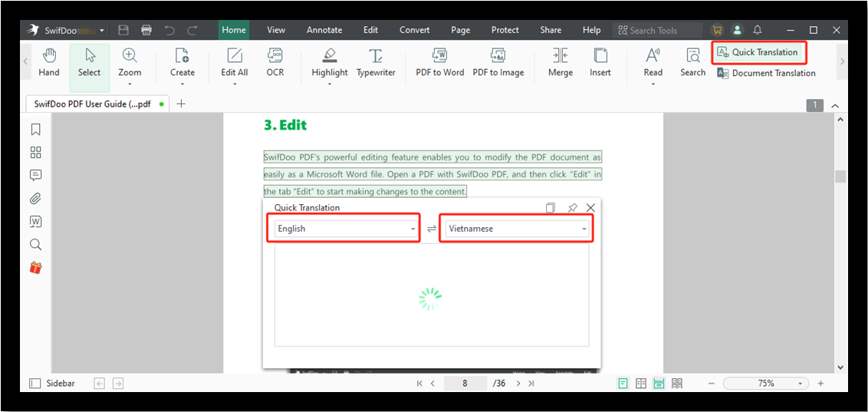
Task: Open the shopping cart icon
Action: (x=718, y=30)
